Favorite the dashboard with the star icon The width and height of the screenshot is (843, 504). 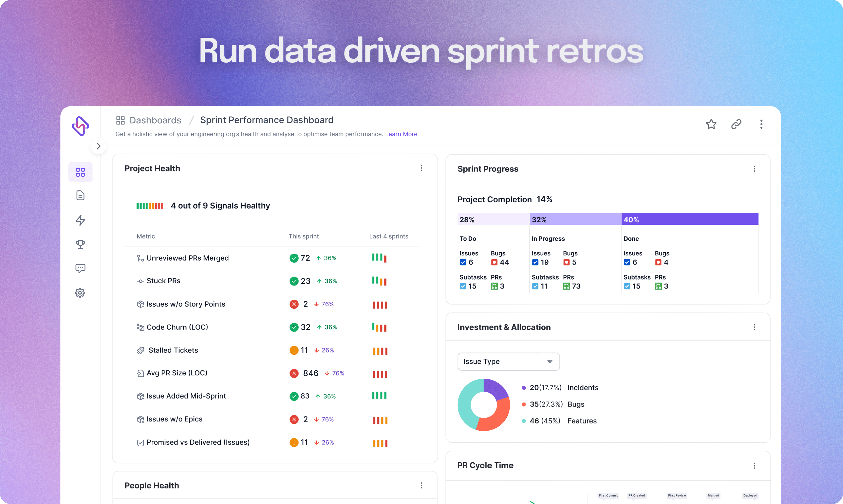tap(711, 124)
